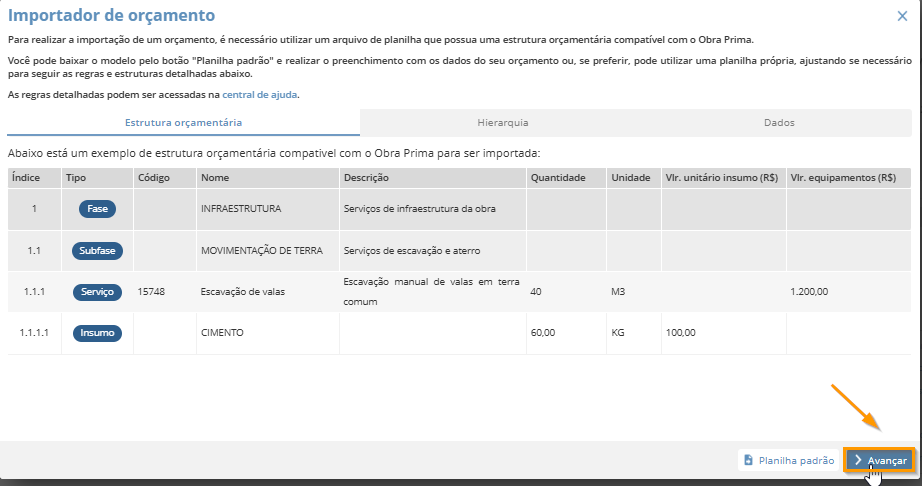Click the file icon beside Planilha padrão

(x=749, y=460)
